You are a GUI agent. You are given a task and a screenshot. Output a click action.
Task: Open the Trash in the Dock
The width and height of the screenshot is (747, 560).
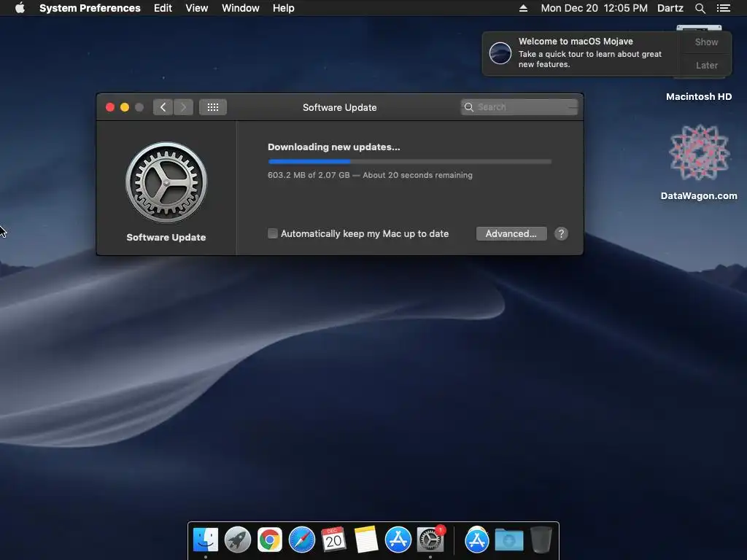point(541,540)
